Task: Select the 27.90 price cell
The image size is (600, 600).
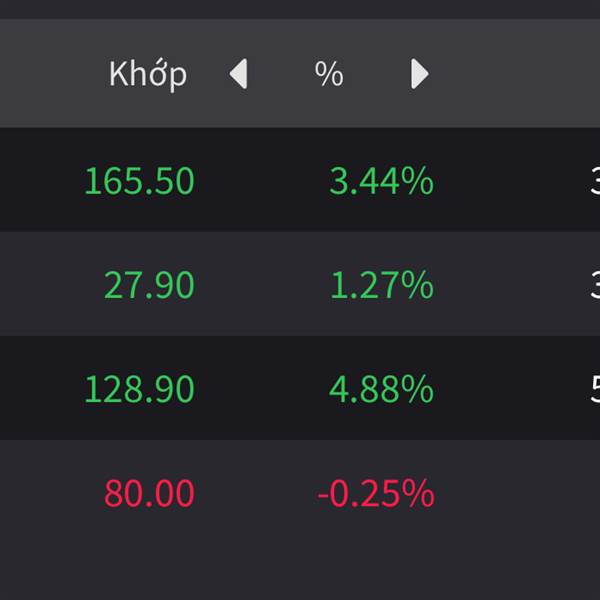Action: tap(149, 285)
